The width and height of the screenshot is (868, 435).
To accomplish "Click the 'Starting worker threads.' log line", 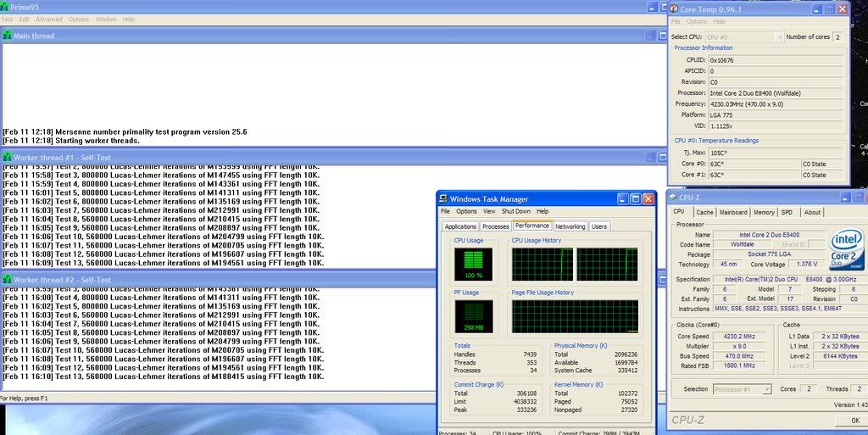I will click(x=71, y=141).
